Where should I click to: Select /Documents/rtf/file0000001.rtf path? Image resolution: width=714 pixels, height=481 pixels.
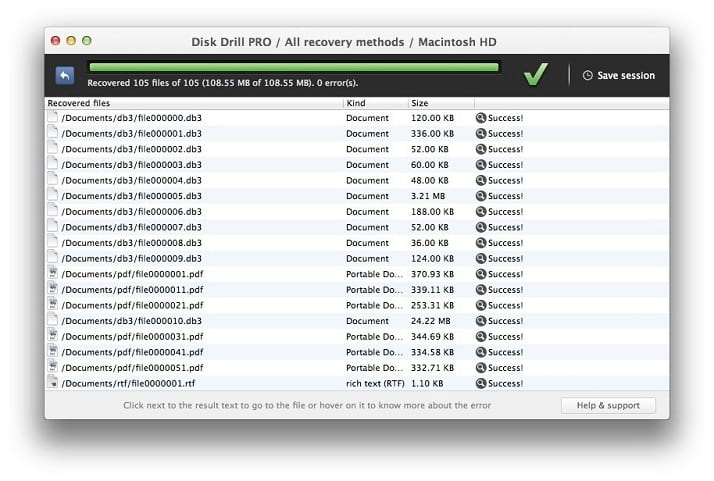(x=128, y=384)
